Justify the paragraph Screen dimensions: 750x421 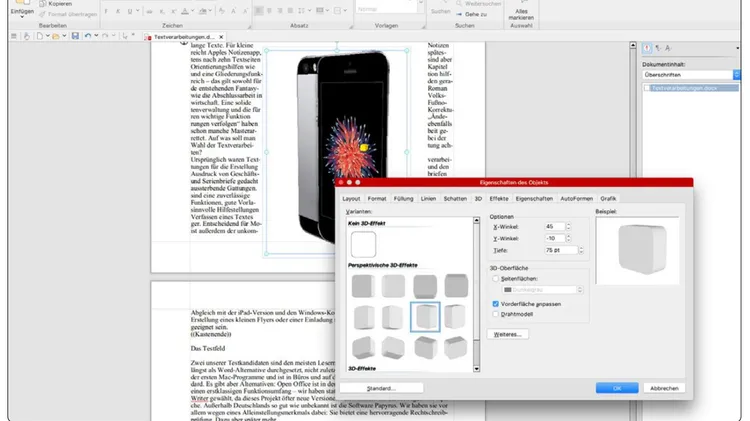pyautogui.click(x=290, y=11)
